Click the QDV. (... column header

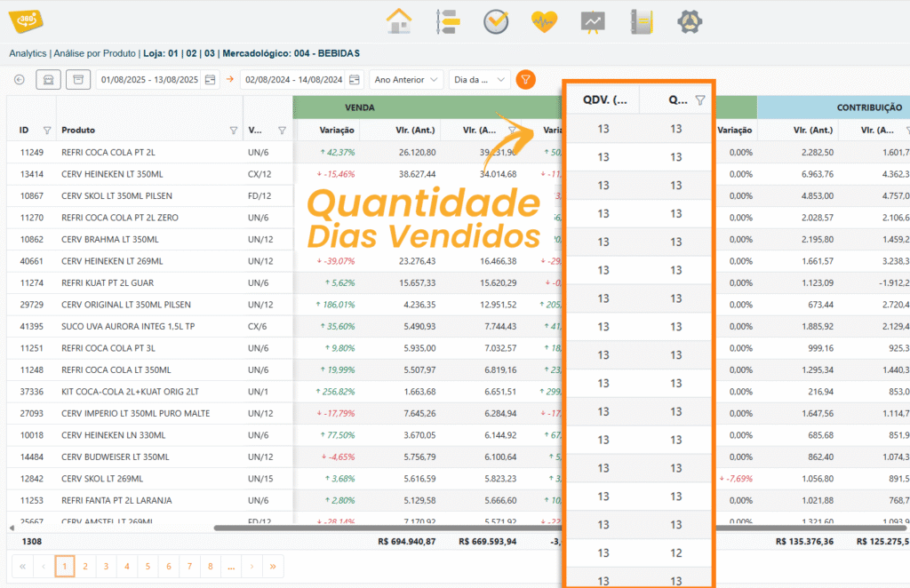[x=604, y=100]
